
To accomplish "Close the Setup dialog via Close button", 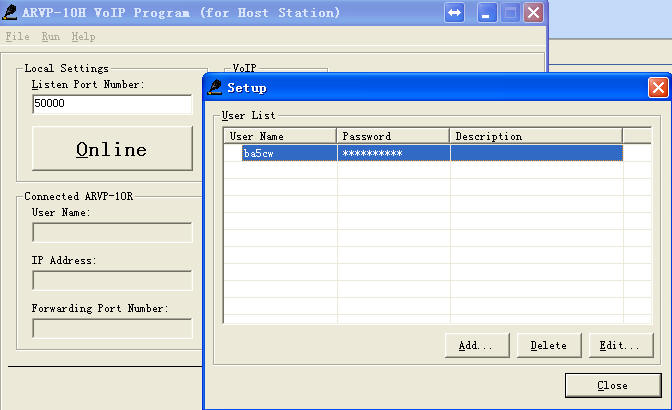I will (x=613, y=386).
